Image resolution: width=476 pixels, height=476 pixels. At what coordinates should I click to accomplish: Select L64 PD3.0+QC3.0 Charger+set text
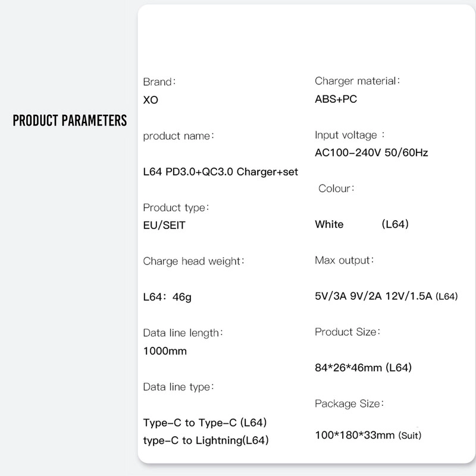(x=220, y=172)
